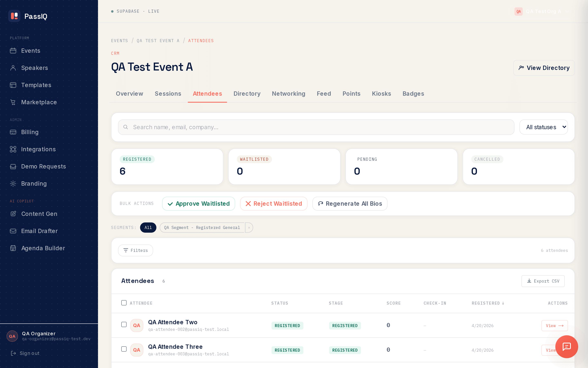Remove the QA Segment chip with x
Screen dimensions: 588x368
tap(249, 228)
